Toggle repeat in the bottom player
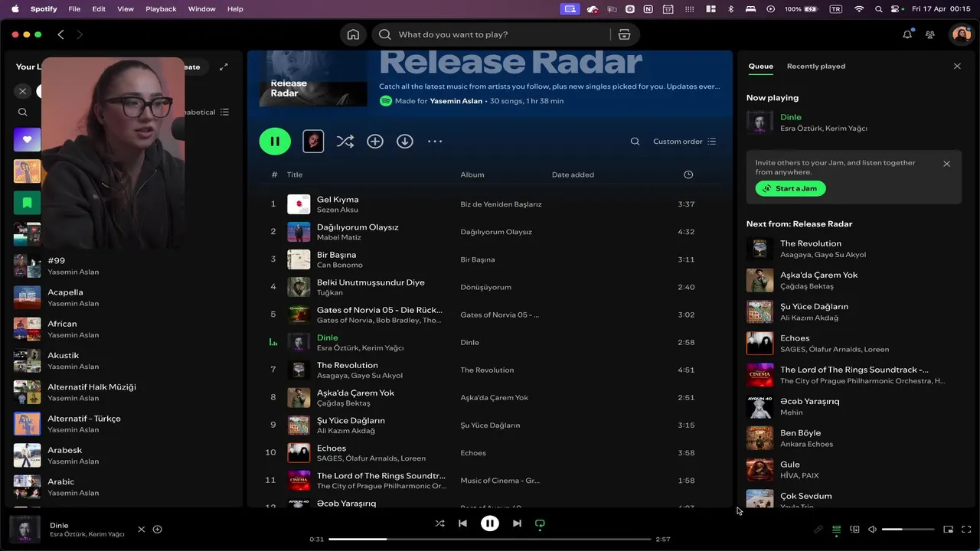The width and height of the screenshot is (980, 551). click(540, 523)
